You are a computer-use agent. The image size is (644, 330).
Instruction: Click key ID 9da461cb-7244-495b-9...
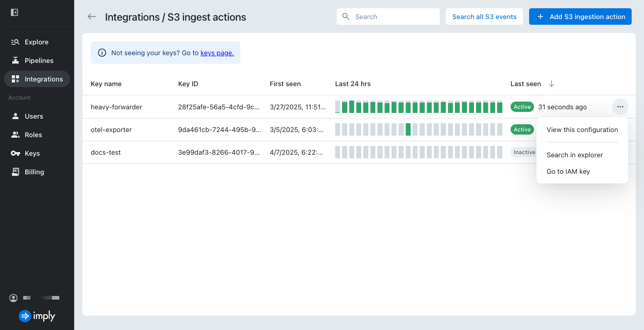coord(220,129)
